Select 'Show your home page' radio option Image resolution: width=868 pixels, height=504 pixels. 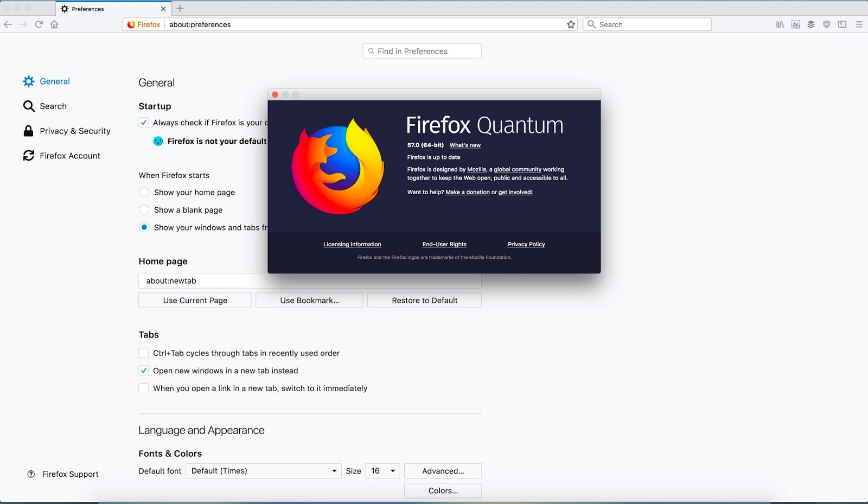coord(144,192)
